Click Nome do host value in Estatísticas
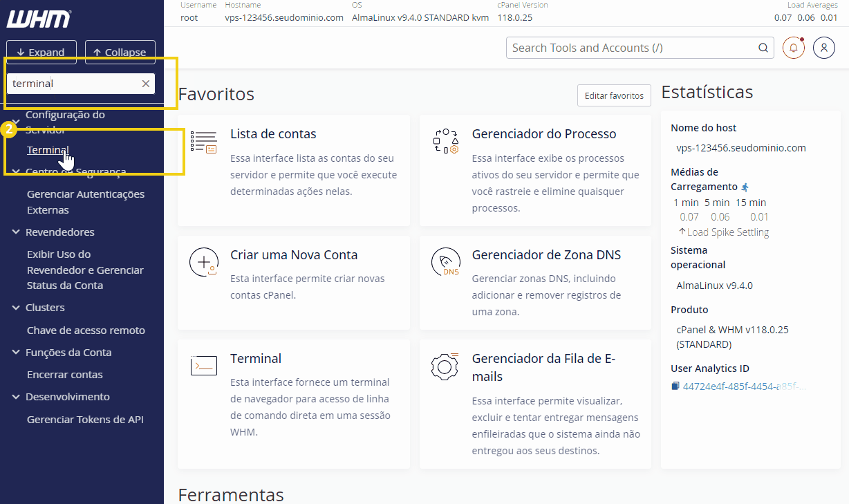Viewport: 849px width, 504px height. coord(741,147)
